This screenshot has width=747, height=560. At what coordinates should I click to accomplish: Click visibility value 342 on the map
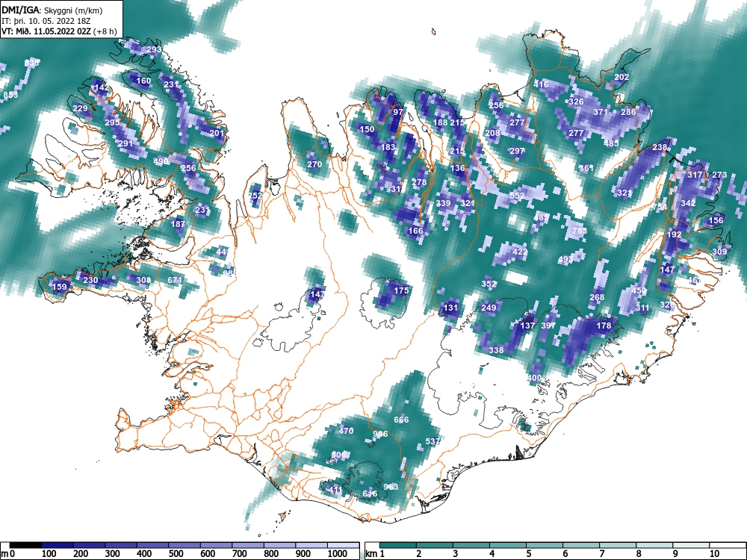tap(688, 203)
